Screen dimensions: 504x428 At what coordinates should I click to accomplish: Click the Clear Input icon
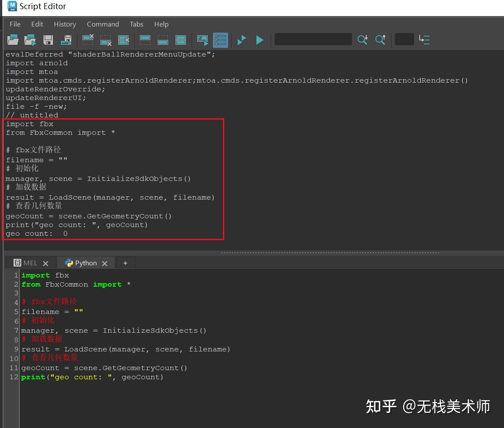pos(106,40)
